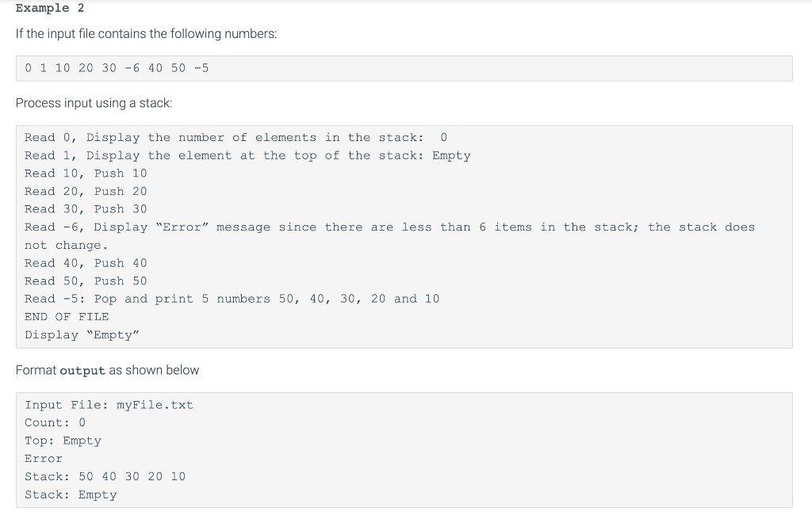Click the "Read 1, Display the element" line
Screen dimensions: 812x523
click(247, 155)
